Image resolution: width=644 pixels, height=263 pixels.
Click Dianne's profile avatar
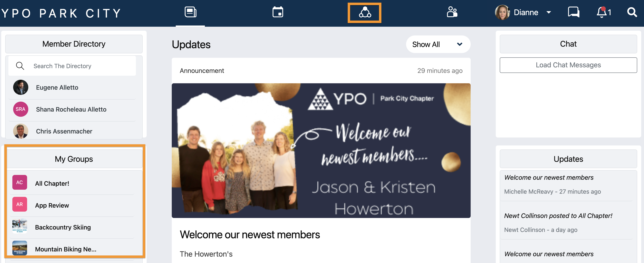point(502,12)
